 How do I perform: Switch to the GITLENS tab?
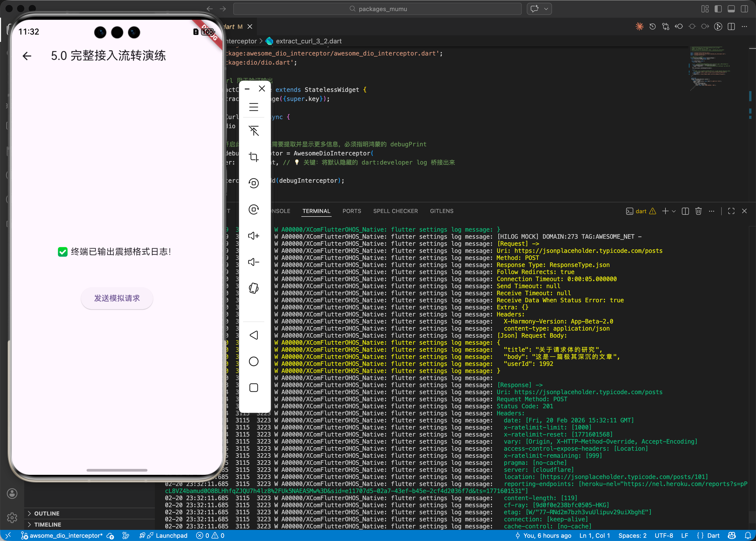tap(441, 211)
